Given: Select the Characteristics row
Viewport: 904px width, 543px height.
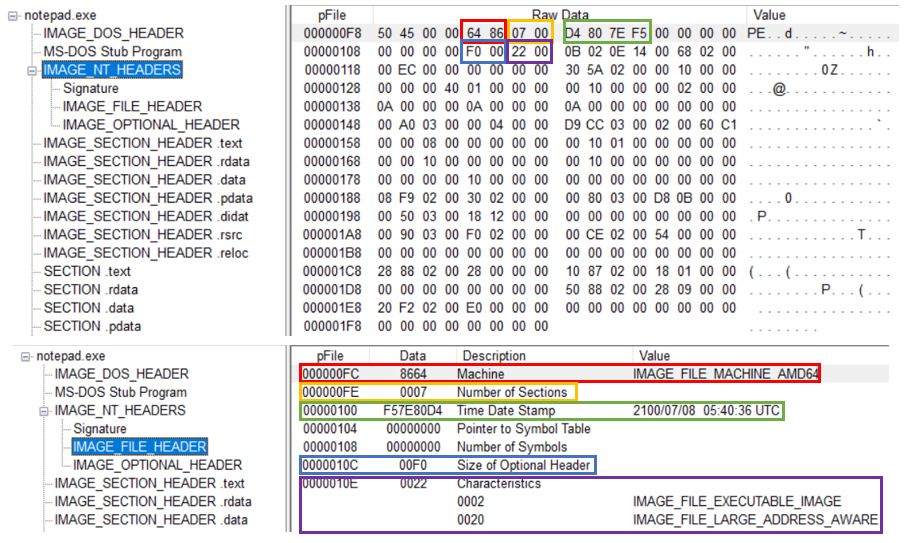Looking at the screenshot, I should [x=591, y=484].
